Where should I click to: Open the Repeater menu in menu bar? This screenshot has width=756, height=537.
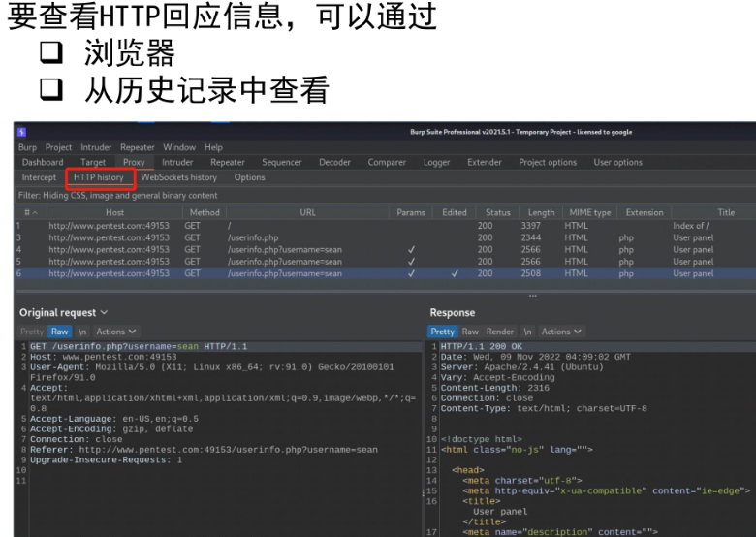pos(138,147)
